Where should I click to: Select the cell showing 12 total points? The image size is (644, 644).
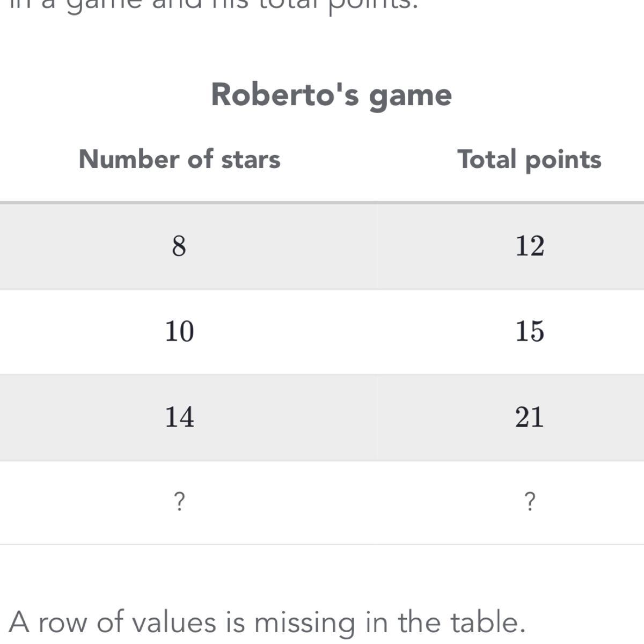530,246
